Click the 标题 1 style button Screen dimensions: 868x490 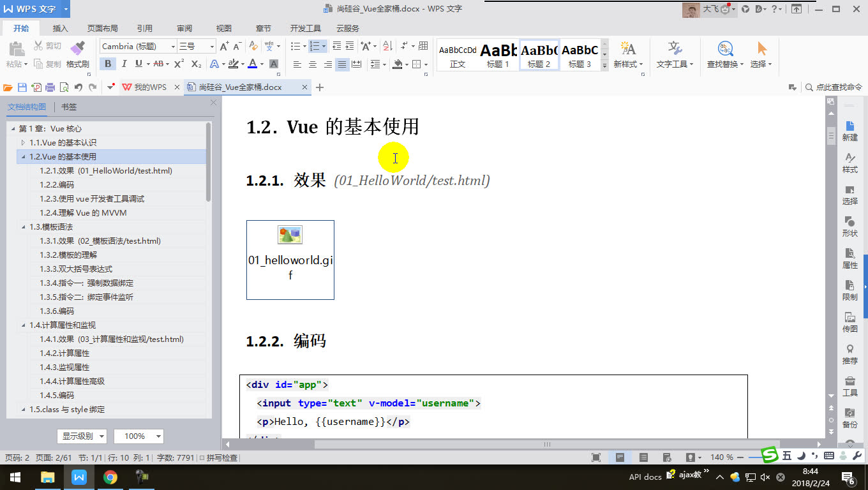point(498,54)
